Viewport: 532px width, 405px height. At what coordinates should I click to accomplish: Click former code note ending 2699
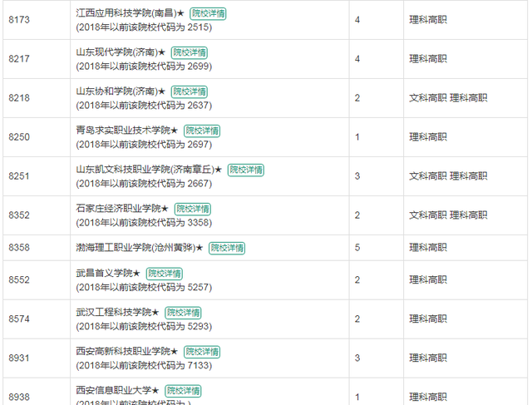144,67
